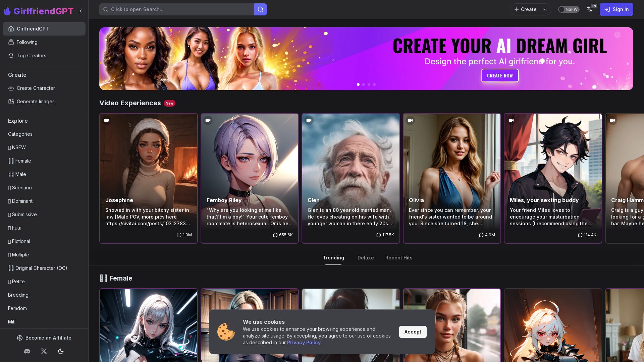Open Generate Images in the sidebar
Viewport: 644px width, 362px height.
pos(36,102)
